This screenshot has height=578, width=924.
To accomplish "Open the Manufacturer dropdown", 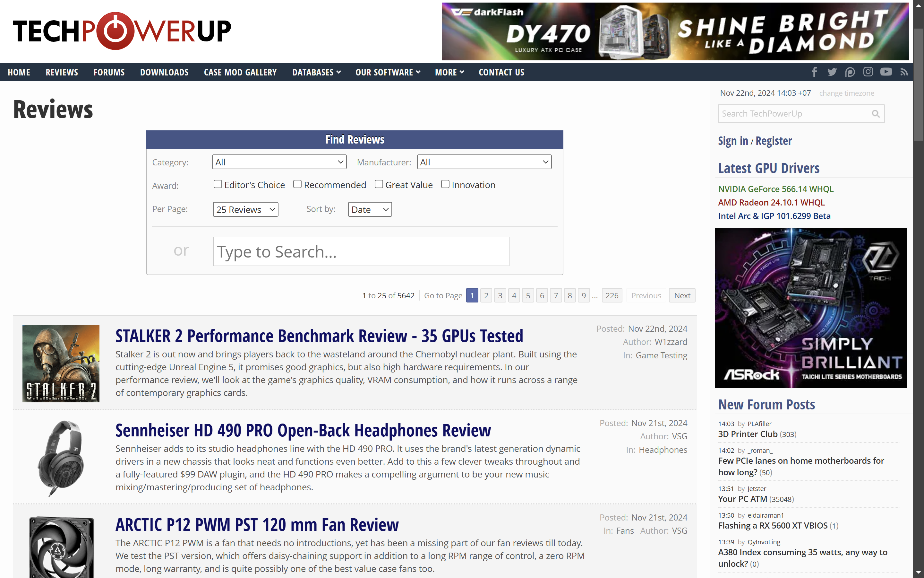I will 484,162.
